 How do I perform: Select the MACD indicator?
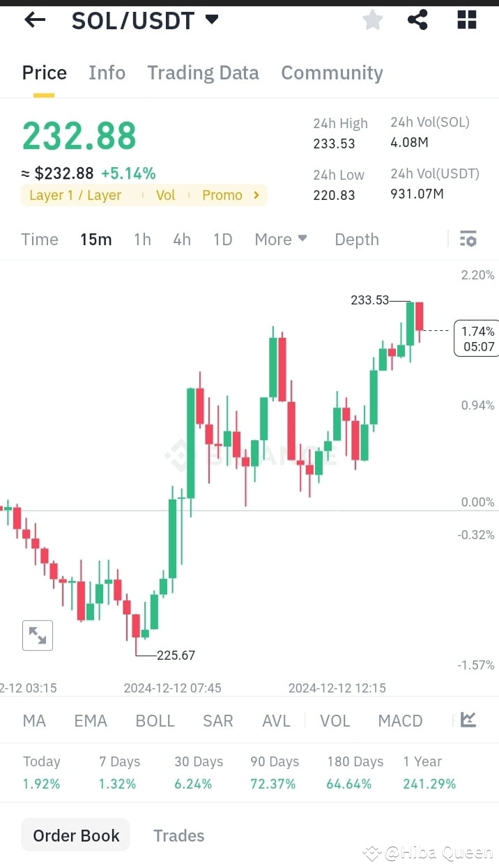point(400,720)
